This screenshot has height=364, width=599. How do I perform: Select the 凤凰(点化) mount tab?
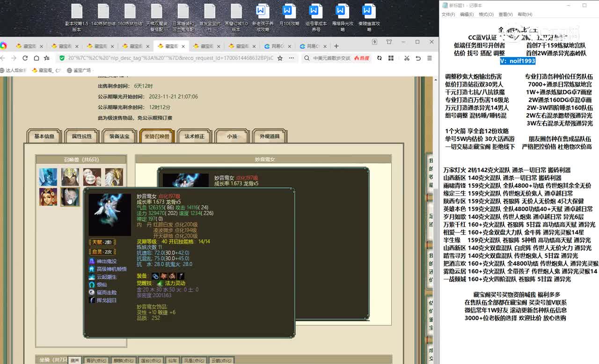point(194,361)
